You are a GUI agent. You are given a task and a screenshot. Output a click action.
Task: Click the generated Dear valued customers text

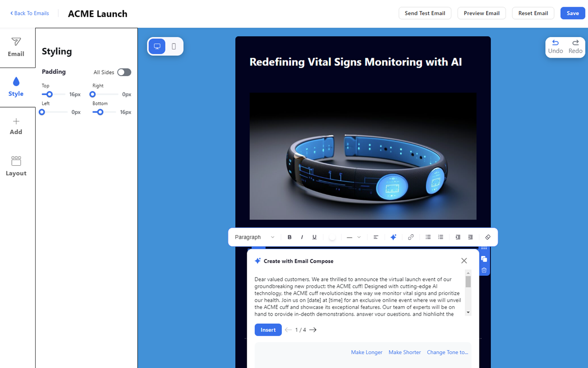click(x=359, y=297)
